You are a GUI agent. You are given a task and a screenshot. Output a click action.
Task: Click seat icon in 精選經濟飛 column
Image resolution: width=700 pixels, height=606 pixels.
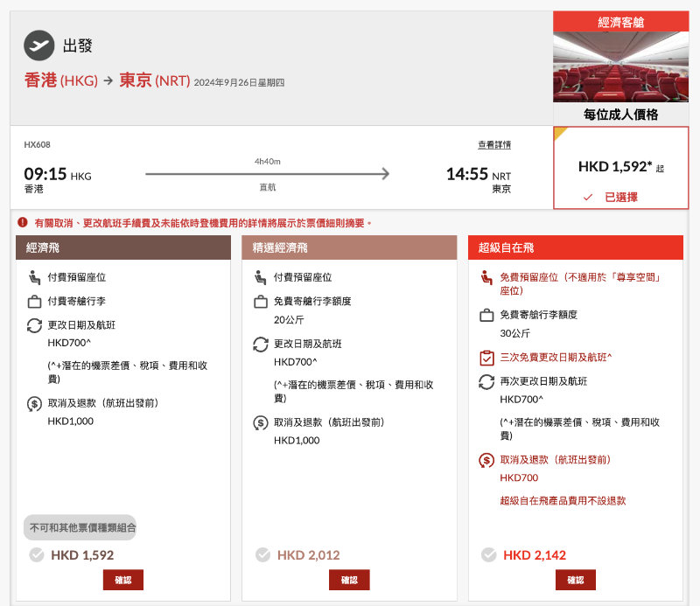pos(260,277)
